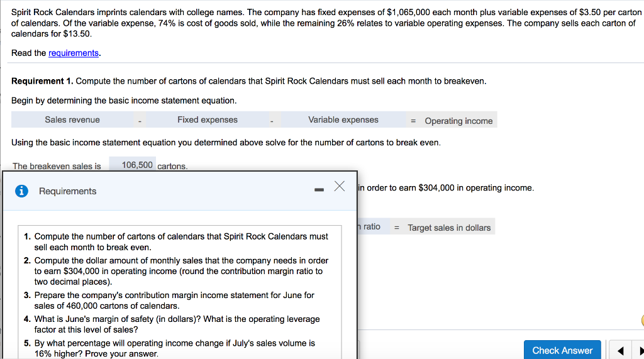Select the Variable expenses field
This screenshot has width=644, height=359.
click(x=343, y=119)
